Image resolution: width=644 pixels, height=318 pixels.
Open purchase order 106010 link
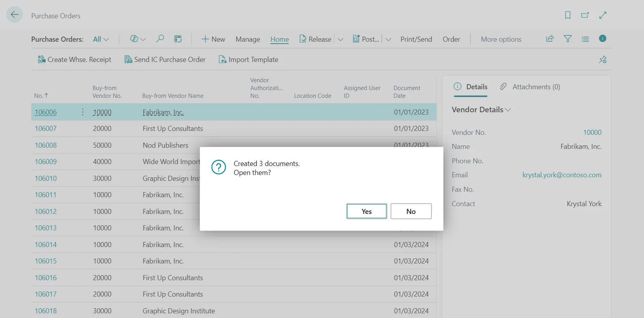click(x=46, y=178)
